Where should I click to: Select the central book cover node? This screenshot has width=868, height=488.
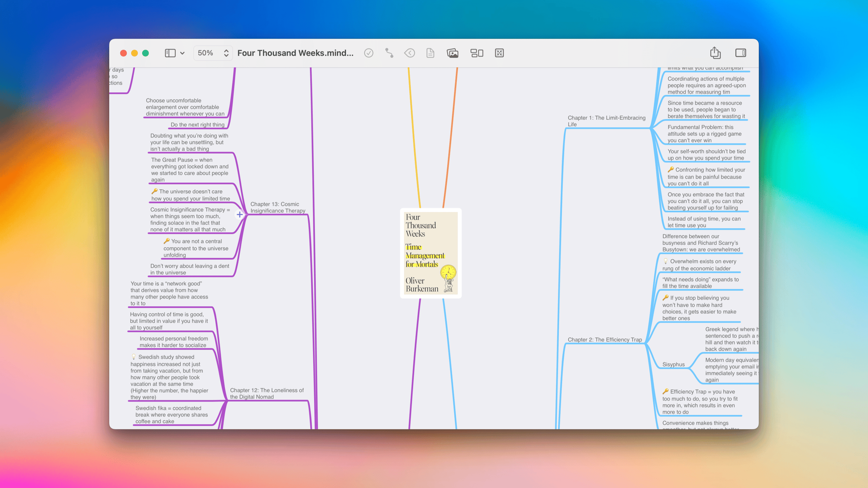tap(430, 253)
